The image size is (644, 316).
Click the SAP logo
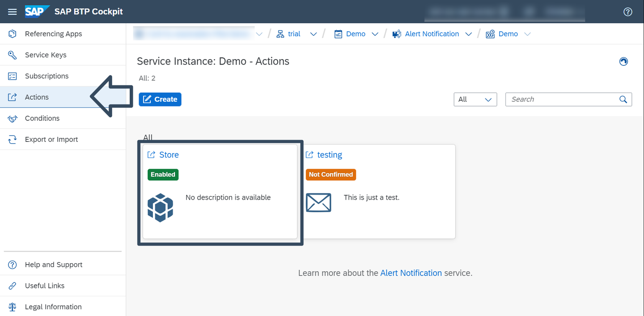tap(37, 11)
